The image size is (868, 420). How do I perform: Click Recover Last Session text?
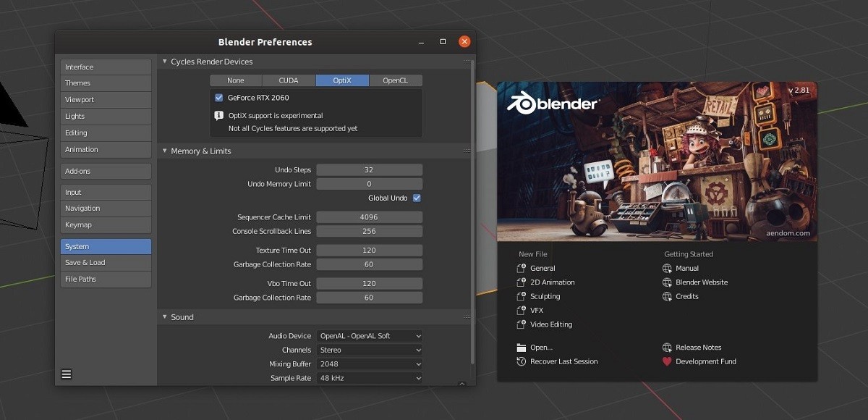[564, 361]
